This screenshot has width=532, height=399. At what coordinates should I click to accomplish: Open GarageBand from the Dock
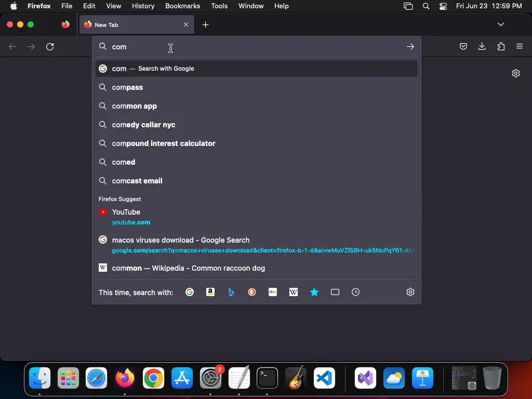pos(296,378)
